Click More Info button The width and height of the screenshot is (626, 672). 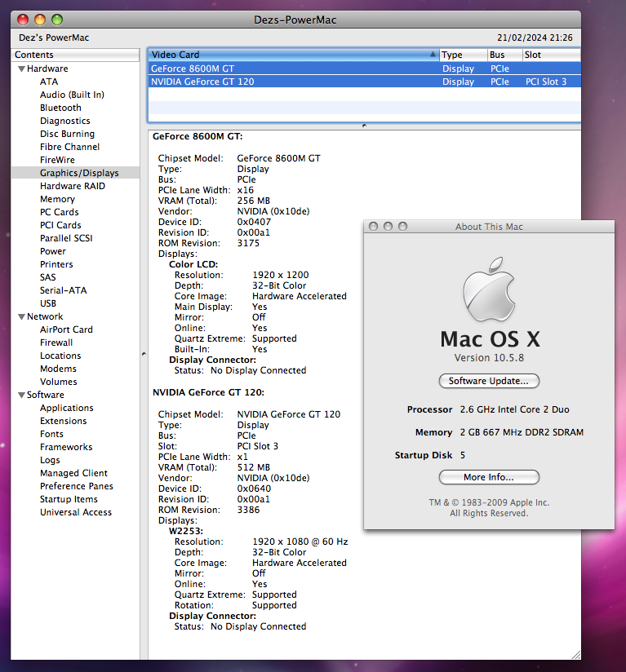489,477
